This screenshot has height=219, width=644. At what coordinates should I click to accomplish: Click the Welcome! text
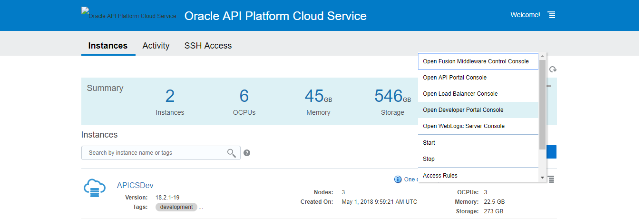tap(525, 15)
